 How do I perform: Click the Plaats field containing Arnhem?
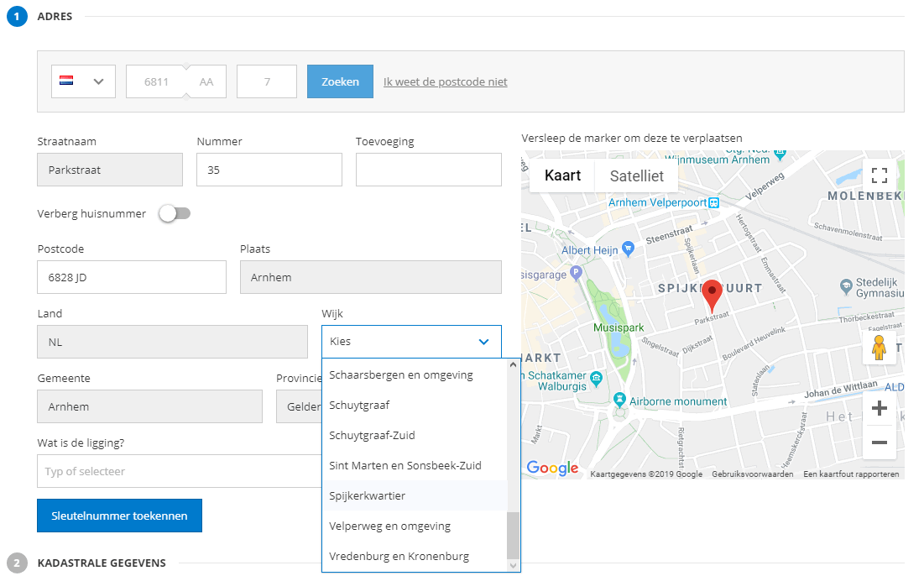371,277
